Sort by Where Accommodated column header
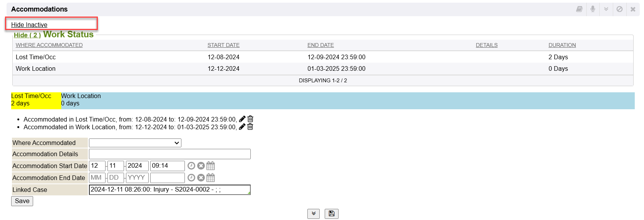This screenshot has width=644, height=220. tap(49, 45)
